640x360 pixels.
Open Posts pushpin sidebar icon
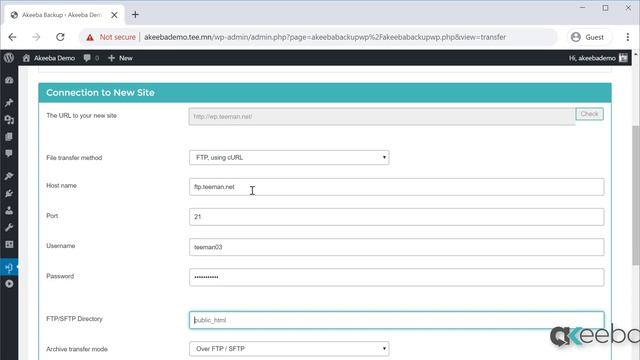(9, 102)
